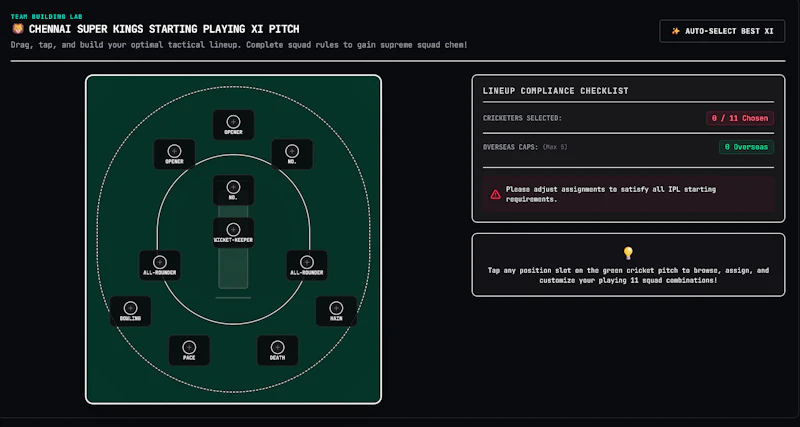Click the 'Drag, tap, and build' subtitle
800x427 pixels.
[x=239, y=45]
